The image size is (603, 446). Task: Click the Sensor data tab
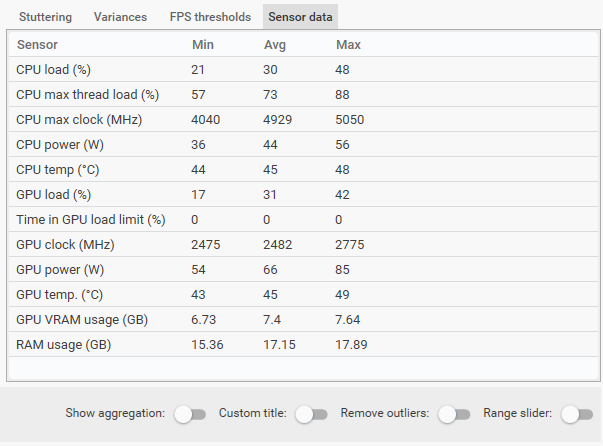tap(300, 17)
